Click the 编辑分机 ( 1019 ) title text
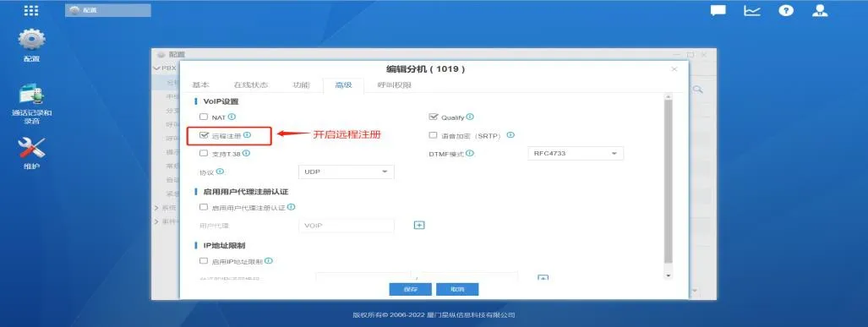 (x=426, y=69)
